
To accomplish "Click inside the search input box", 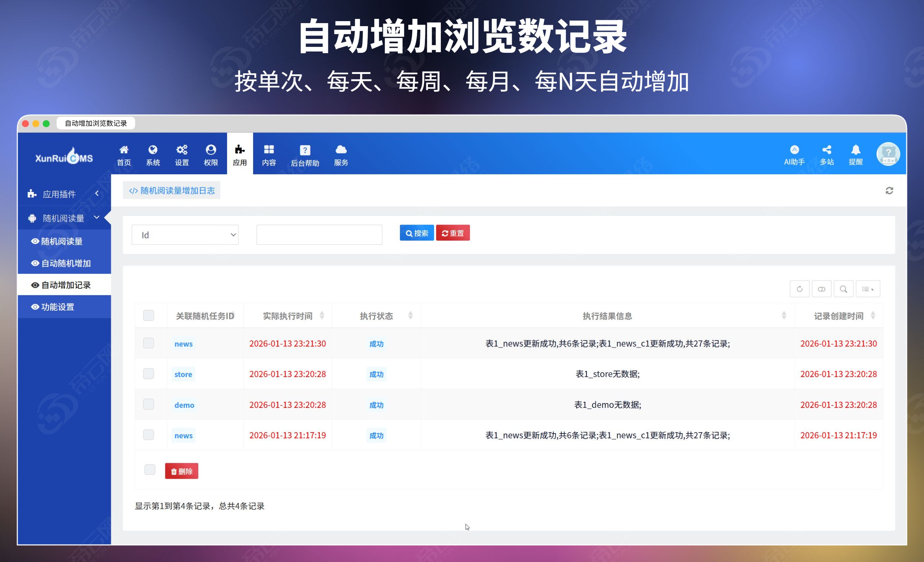I will [318, 234].
